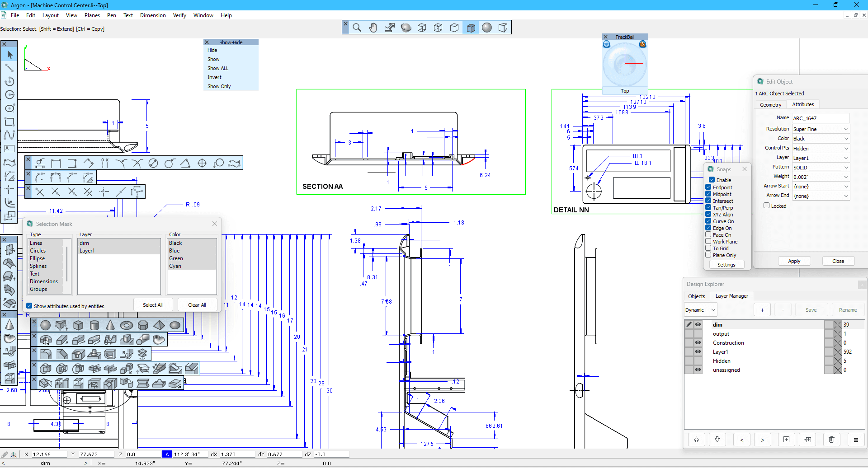Select the sphere rotation view tool

point(406,27)
